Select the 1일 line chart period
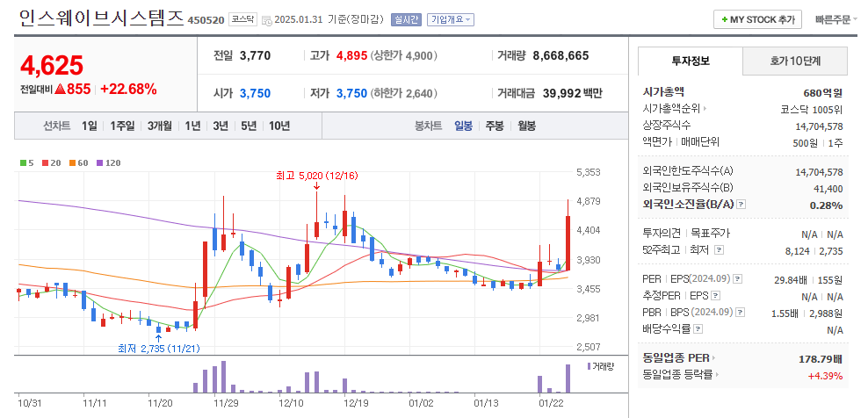 [x=89, y=126]
